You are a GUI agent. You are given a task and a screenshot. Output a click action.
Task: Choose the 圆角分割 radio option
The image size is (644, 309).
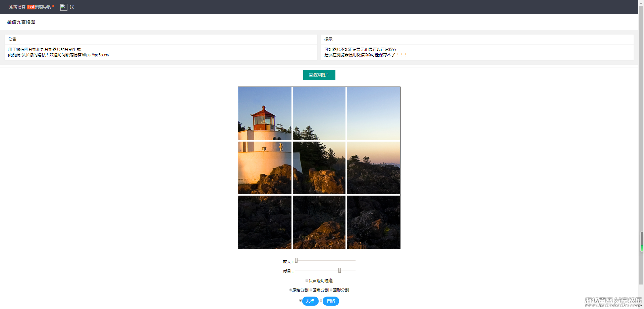point(311,290)
